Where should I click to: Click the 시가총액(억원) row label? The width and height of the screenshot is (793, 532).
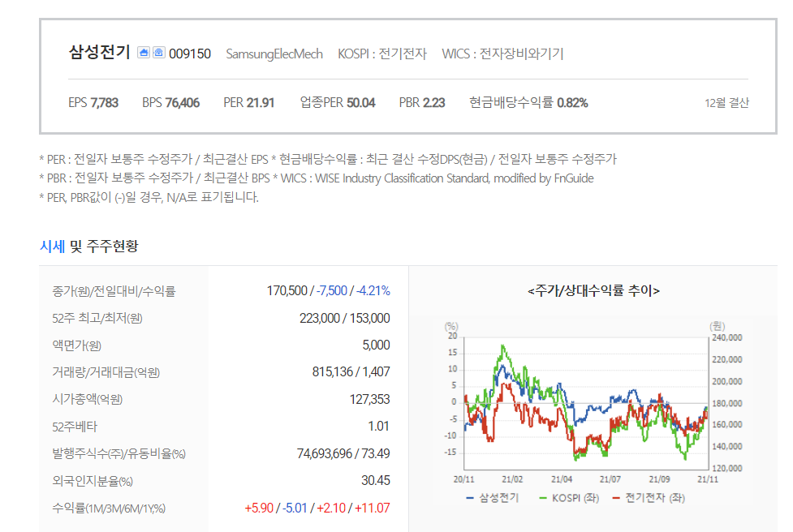point(87,400)
